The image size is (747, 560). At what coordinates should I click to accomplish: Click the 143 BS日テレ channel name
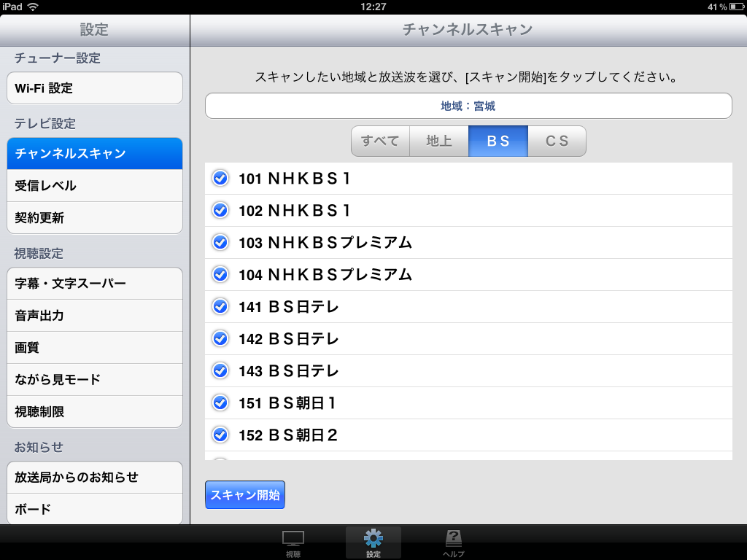[289, 371]
